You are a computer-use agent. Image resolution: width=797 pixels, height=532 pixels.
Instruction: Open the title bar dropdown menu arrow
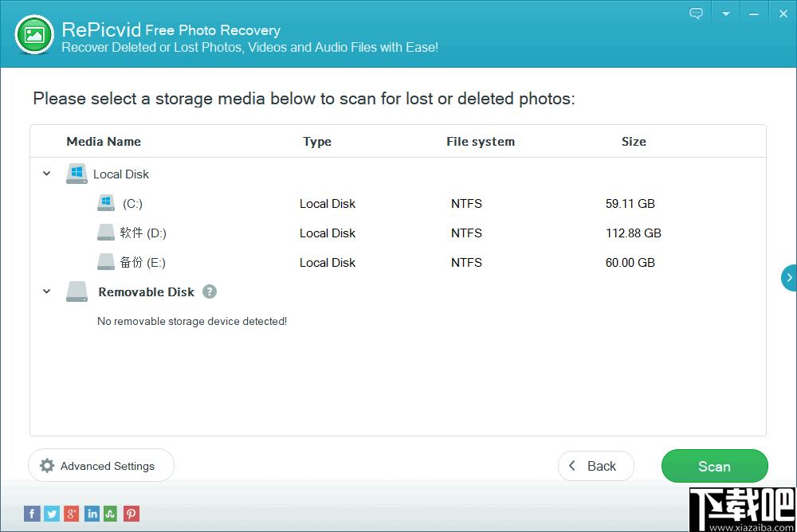726,14
